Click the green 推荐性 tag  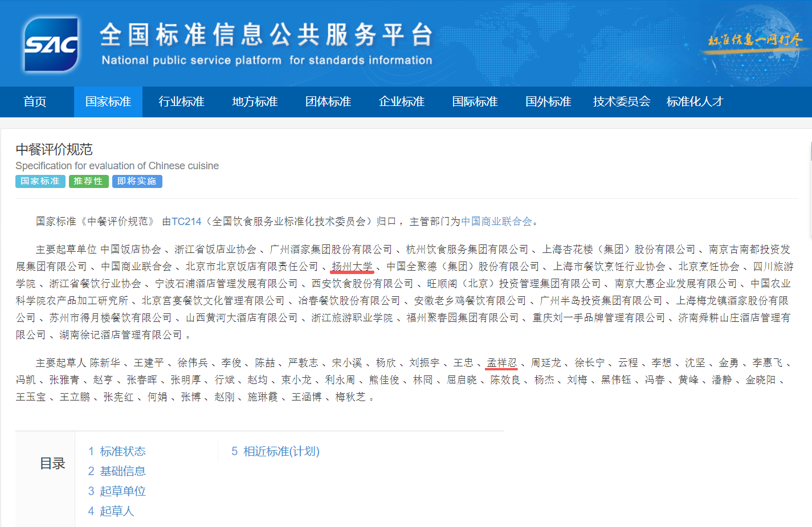88,181
